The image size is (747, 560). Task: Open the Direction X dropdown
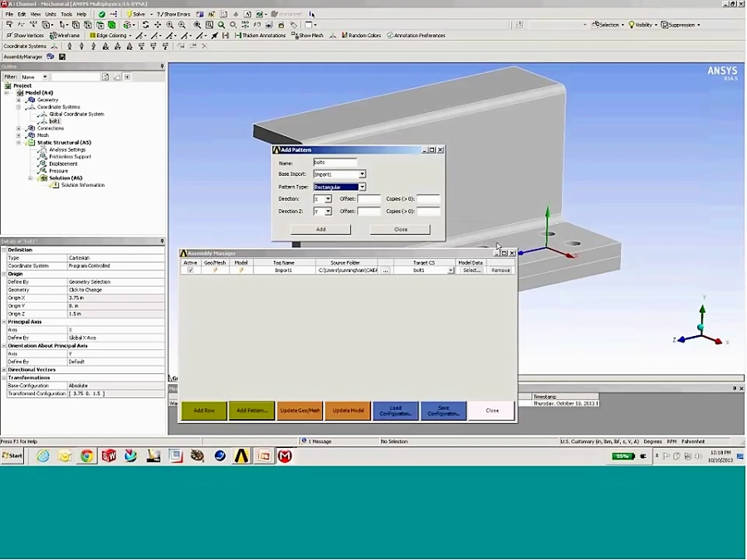pyautogui.click(x=328, y=199)
